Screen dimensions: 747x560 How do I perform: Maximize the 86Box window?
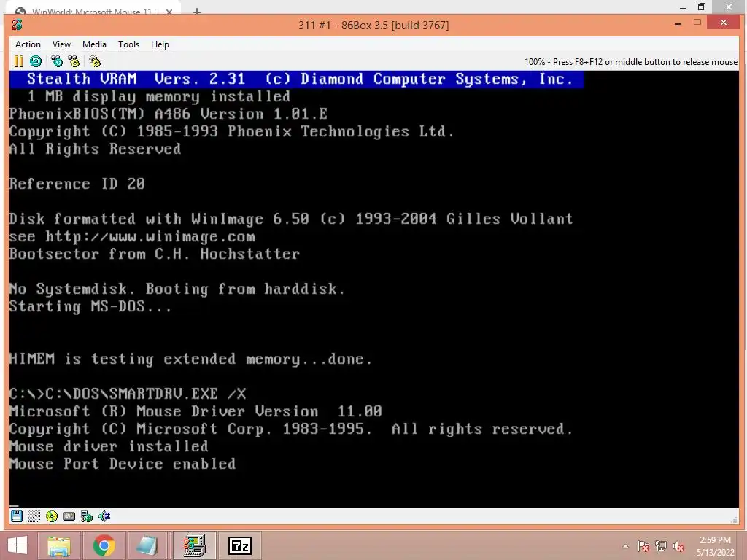point(697,23)
